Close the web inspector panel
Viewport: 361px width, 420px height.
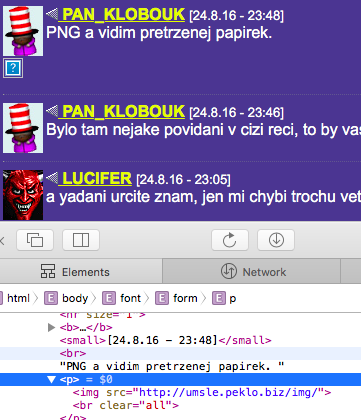pos(2,240)
